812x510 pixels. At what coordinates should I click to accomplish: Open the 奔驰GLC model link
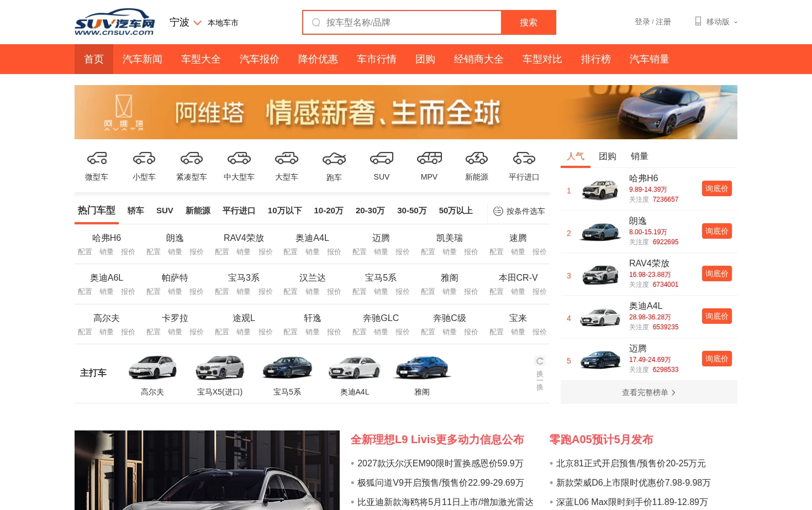click(381, 318)
